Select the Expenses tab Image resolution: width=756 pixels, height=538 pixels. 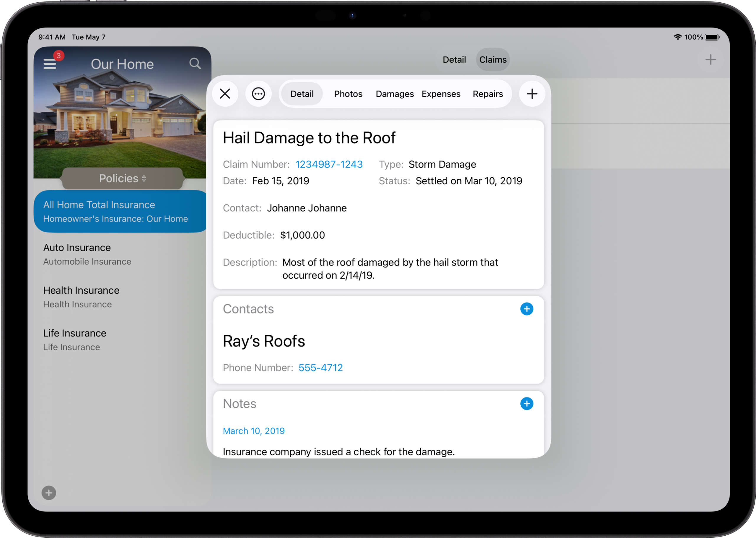pos(440,94)
